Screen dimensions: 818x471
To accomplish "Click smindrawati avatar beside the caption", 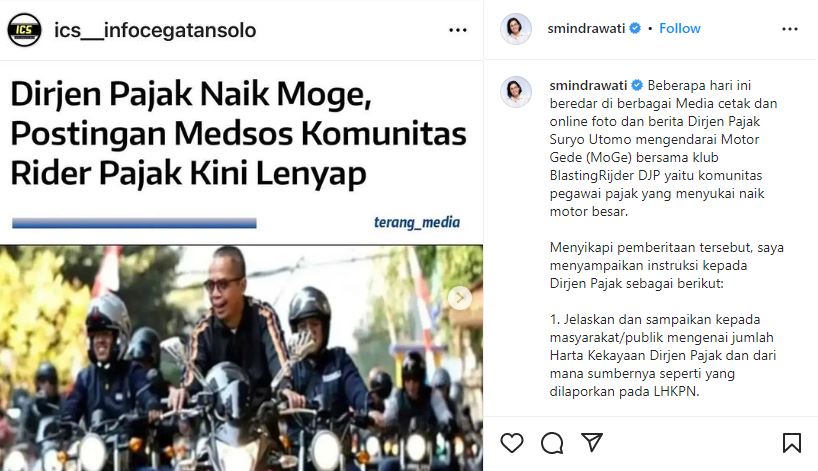I will [515, 92].
